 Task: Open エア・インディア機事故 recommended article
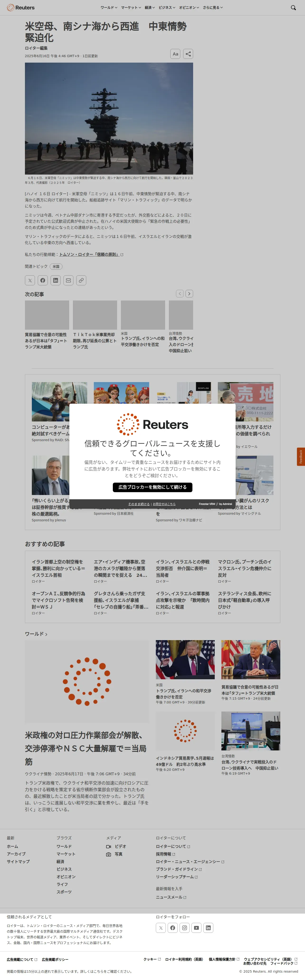click(x=120, y=568)
